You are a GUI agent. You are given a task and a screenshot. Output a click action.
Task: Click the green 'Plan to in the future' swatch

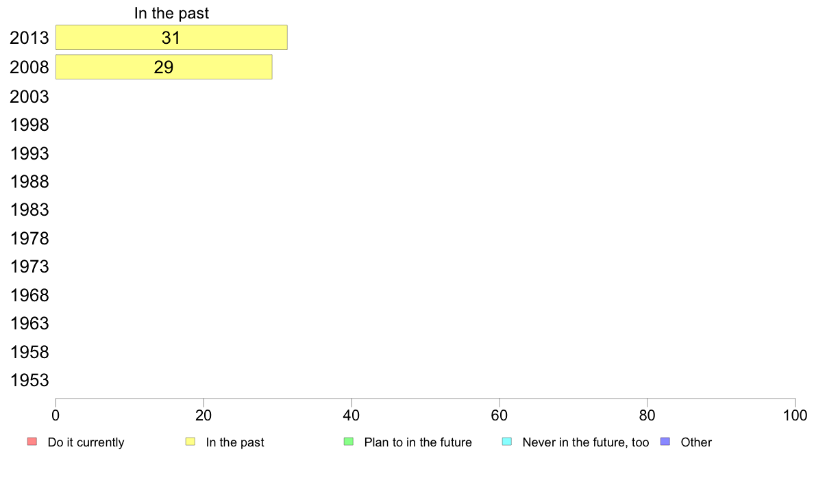[x=348, y=442]
